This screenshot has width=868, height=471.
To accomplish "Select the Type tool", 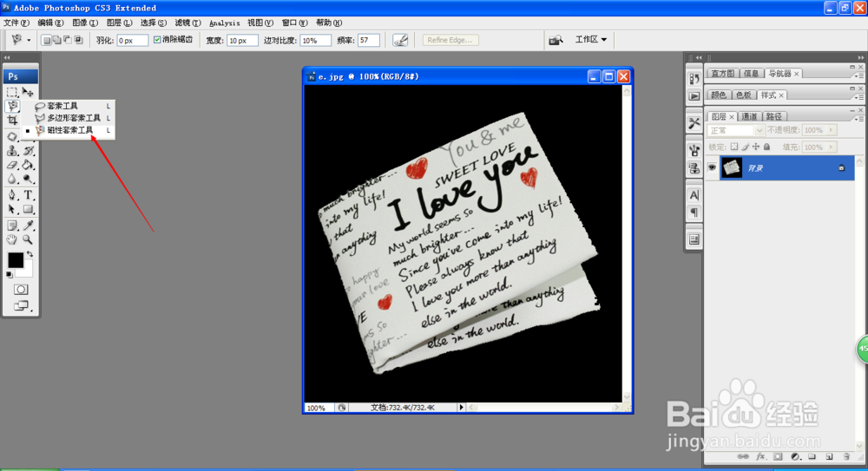I will 28,195.
